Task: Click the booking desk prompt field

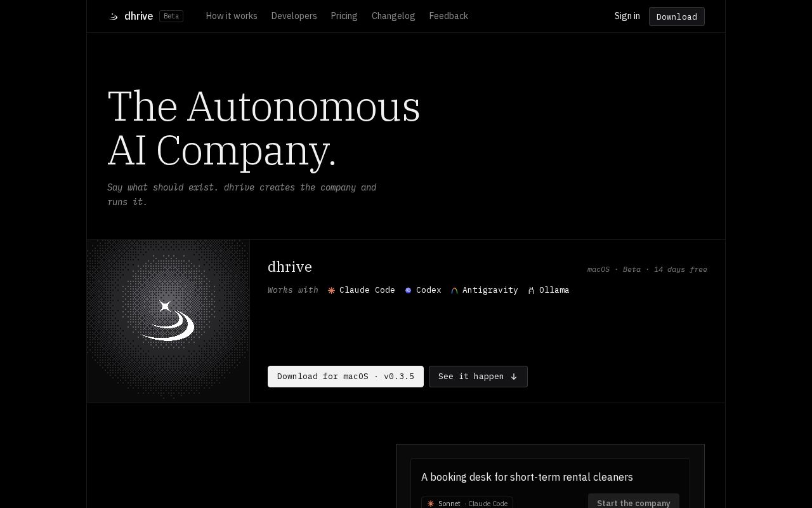Action: pos(550,477)
